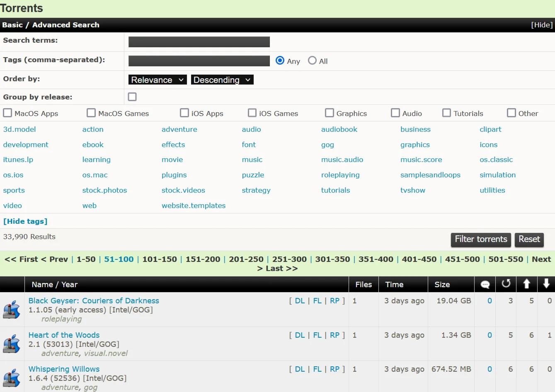The width and height of the screenshot is (555, 392).
Task: Click the Search terms input field
Action: coord(199,42)
